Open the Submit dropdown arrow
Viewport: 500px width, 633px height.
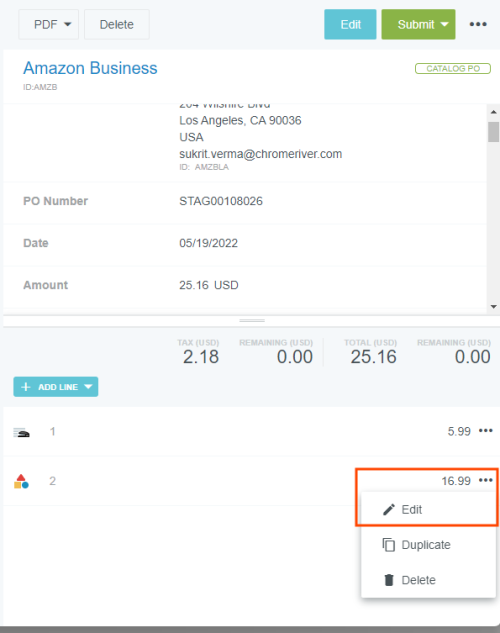tap(445, 24)
